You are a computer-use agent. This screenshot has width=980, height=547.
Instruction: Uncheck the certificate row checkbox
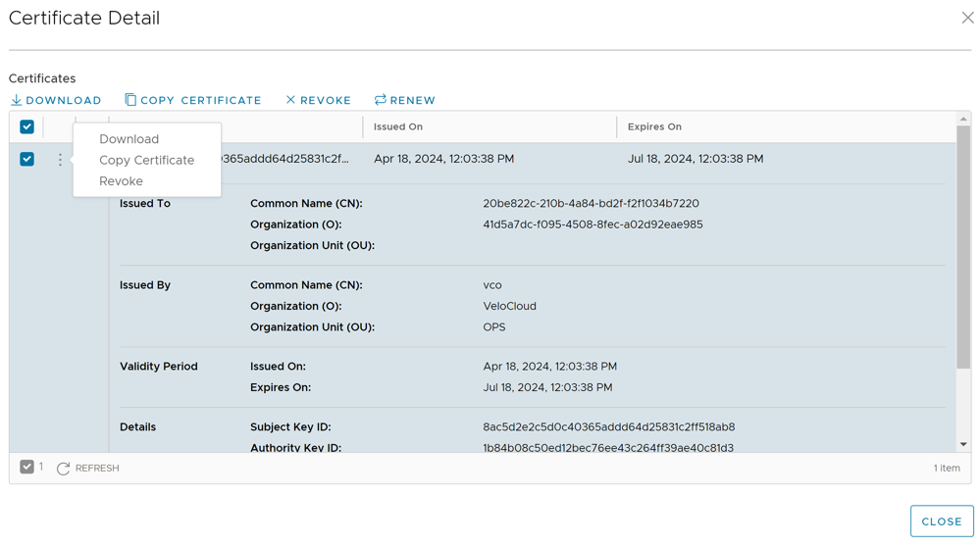coord(27,159)
